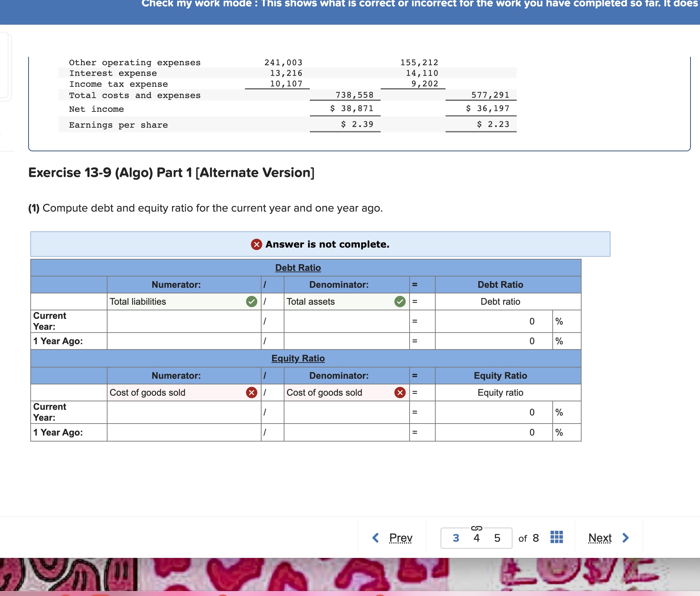Click the Debt Ratio header link
The height and width of the screenshot is (596, 700).
(298, 268)
